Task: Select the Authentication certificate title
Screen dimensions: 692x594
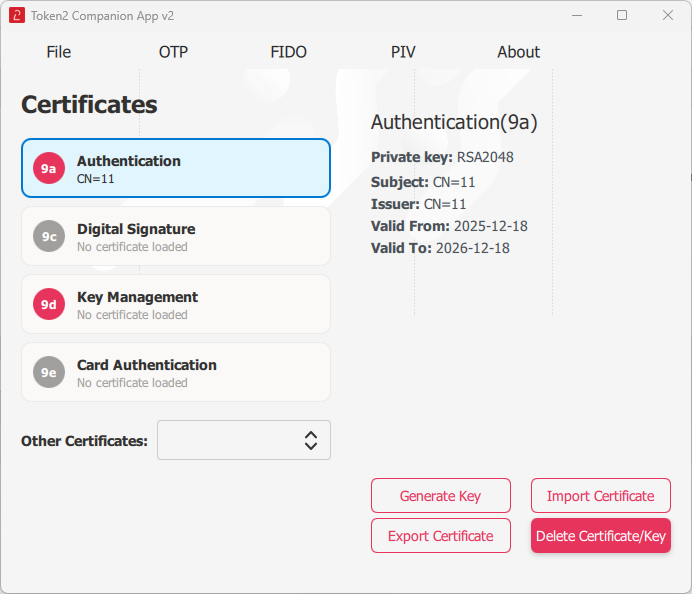Action: 129,161
